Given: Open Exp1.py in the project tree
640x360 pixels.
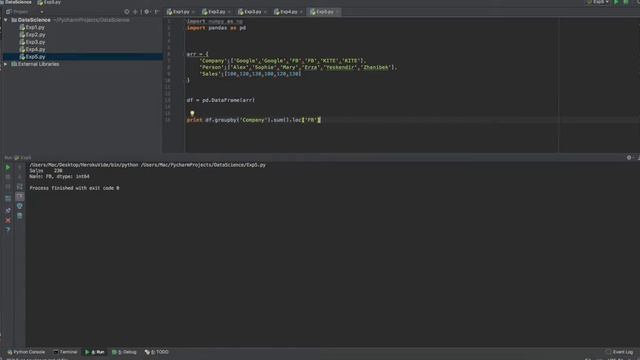Looking at the screenshot, I should pyautogui.click(x=32, y=27).
